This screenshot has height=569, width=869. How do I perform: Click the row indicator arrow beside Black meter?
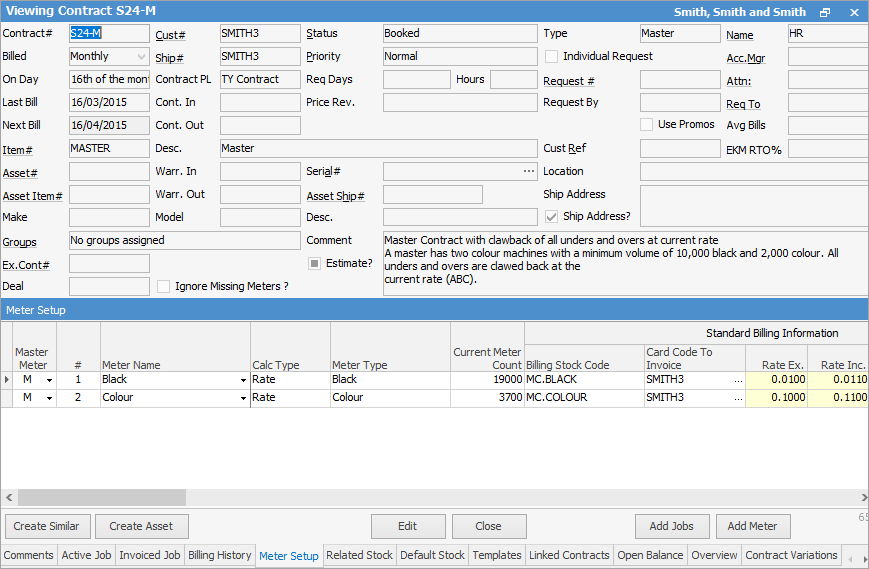[7, 380]
